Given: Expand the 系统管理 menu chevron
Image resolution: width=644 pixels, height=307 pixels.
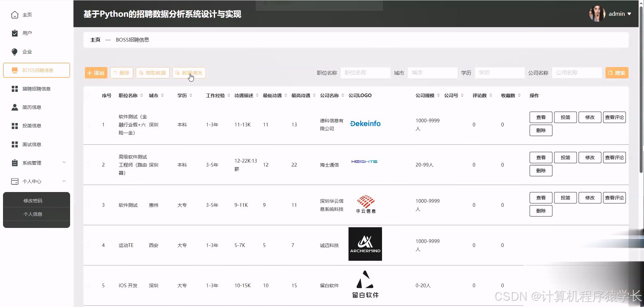Looking at the screenshot, I should tap(64, 163).
